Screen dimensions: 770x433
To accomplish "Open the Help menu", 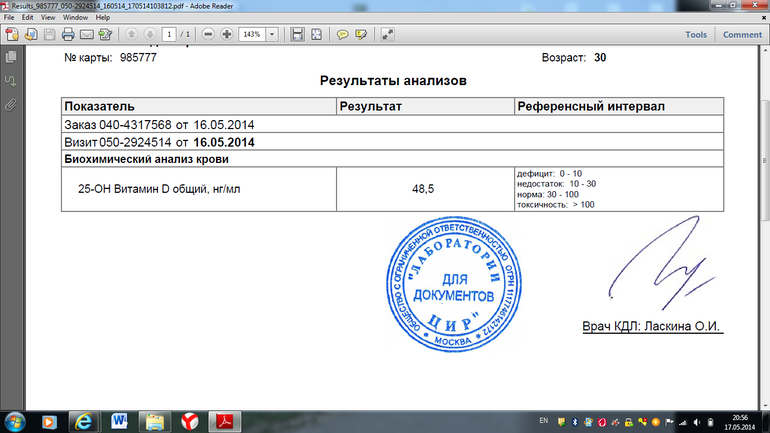I will tap(103, 17).
